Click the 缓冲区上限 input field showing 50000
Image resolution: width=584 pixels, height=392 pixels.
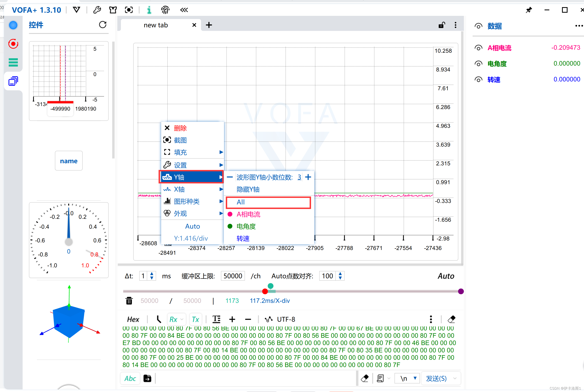click(233, 276)
